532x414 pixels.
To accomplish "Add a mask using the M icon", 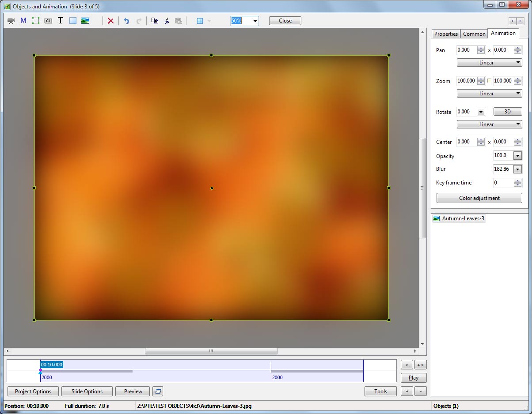I will (x=23, y=21).
